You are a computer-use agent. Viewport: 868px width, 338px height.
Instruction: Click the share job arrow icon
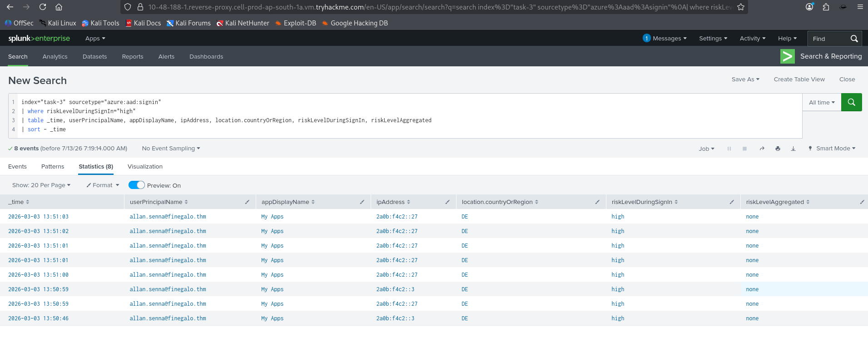pyautogui.click(x=762, y=149)
